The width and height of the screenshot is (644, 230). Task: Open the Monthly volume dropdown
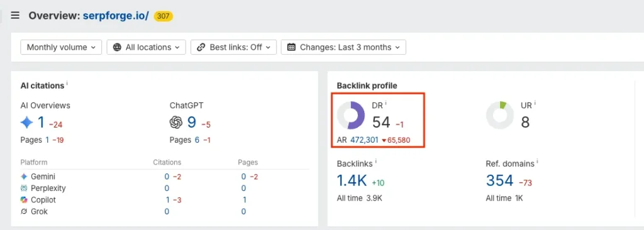[61, 47]
